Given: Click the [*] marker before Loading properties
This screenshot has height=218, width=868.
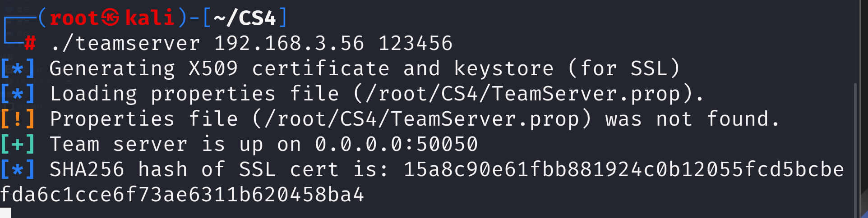Looking at the screenshot, I should point(18,94).
